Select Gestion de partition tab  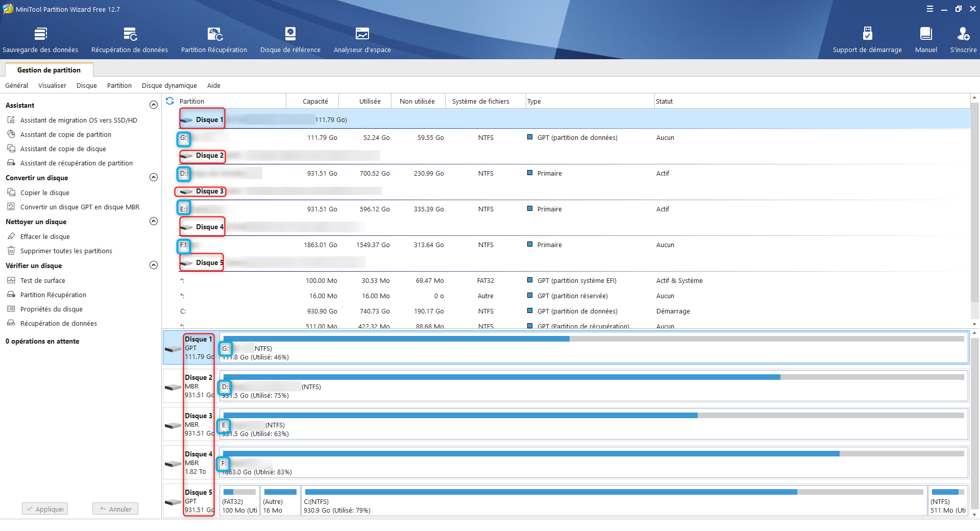(x=49, y=70)
